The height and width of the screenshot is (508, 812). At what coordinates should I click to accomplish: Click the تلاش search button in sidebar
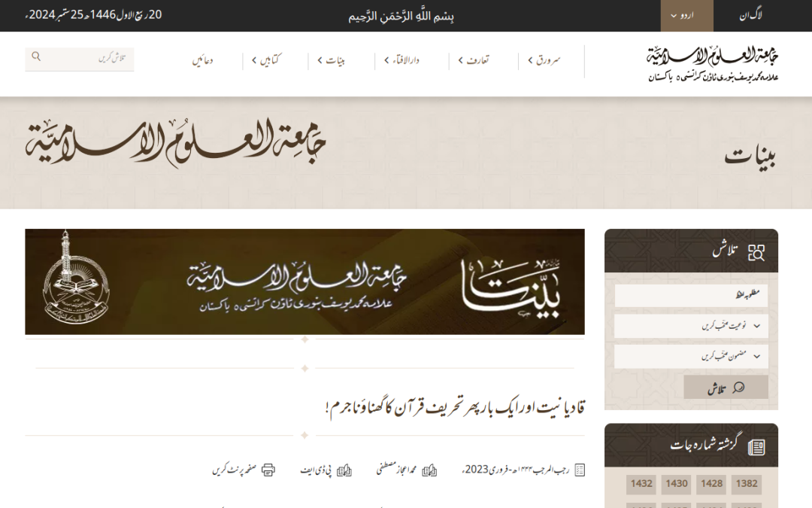[x=726, y=388]
